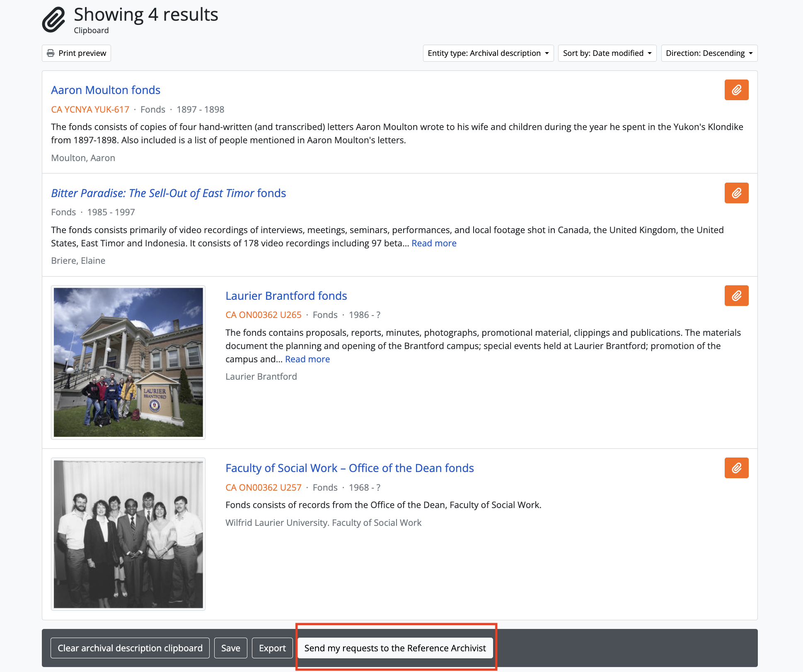Open the Laurier Brantford fonds title
Viewport: 803px width, 672px height.
[286, 296]
